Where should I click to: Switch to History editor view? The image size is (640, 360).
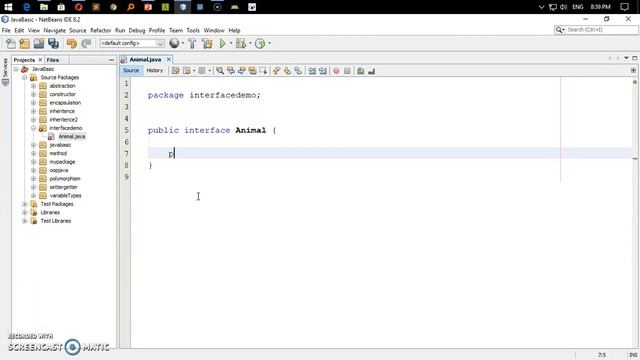point(155,71)
